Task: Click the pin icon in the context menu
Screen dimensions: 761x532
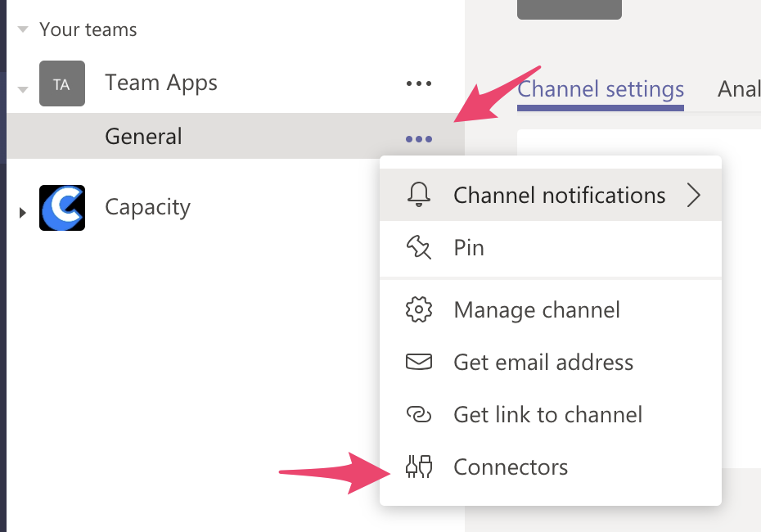Action: click(418, 247)
